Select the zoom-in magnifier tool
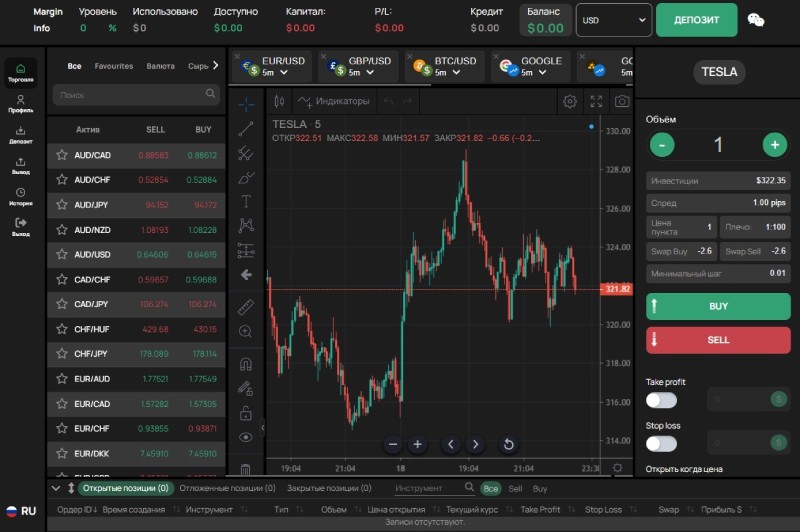This screenshot has width=800, height=532. click(x=246, y=332)
